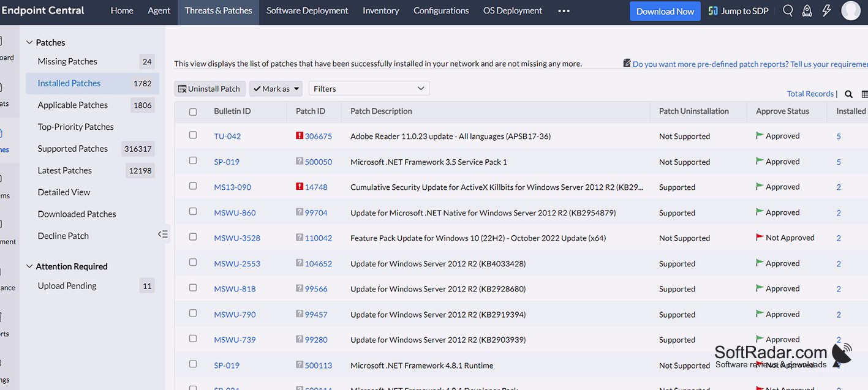Viewport: 868px width, 390px height.
Task: Click the critical severity icon beside patch 306675
Action: (300, 136)
